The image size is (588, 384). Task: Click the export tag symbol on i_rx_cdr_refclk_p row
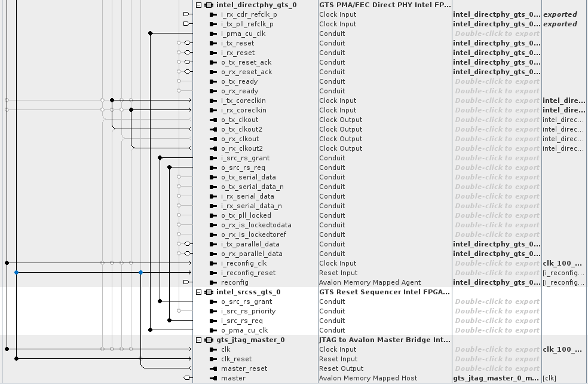pyautogui.click(x=188, y=14)
